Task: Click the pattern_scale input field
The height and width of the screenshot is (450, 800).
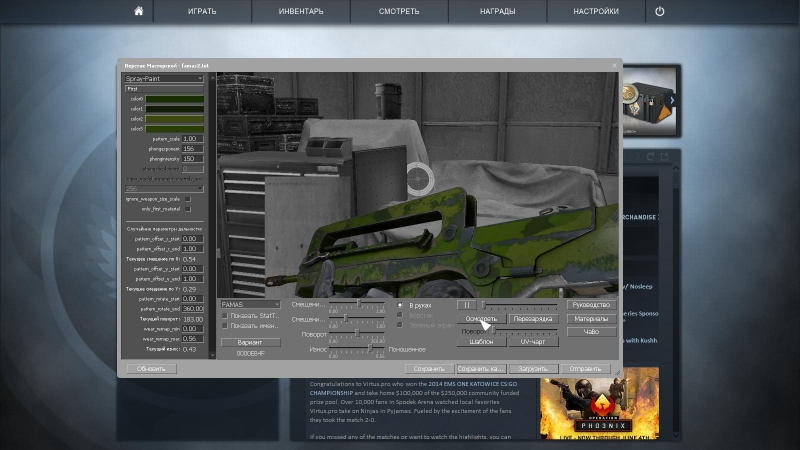Action: coord(193,139)
